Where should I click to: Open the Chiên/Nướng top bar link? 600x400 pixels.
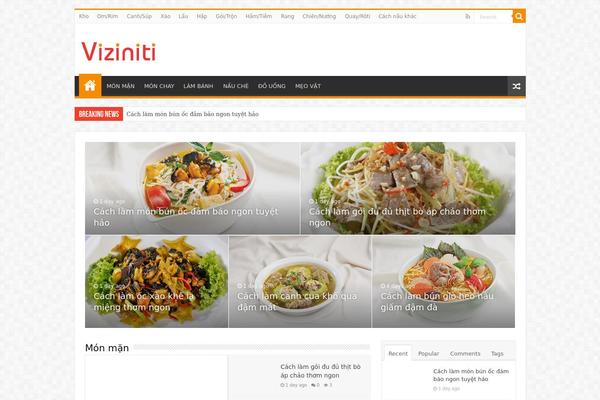coord(319,16)
